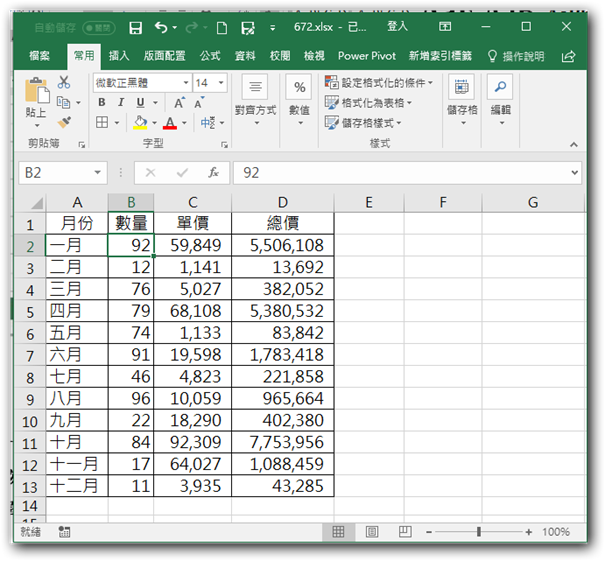Toggle the AutoSave (自動儲存) switch
Image resolution: width=605 pixels, height=561 pixels.
tap(99, 28)
